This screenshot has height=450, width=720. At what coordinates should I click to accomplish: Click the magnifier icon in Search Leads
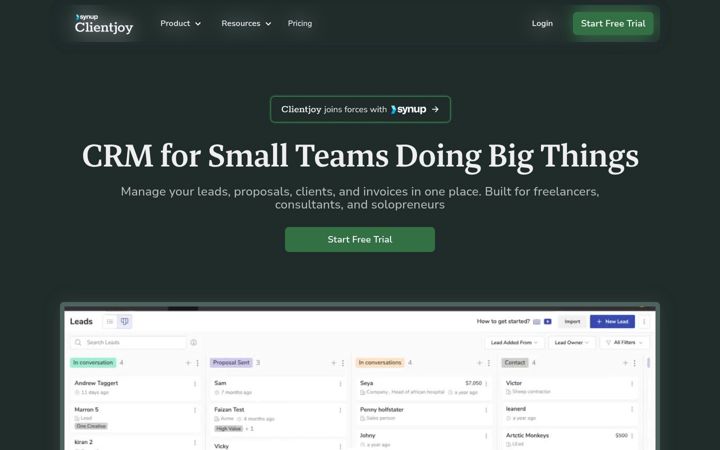coord(78,343)
